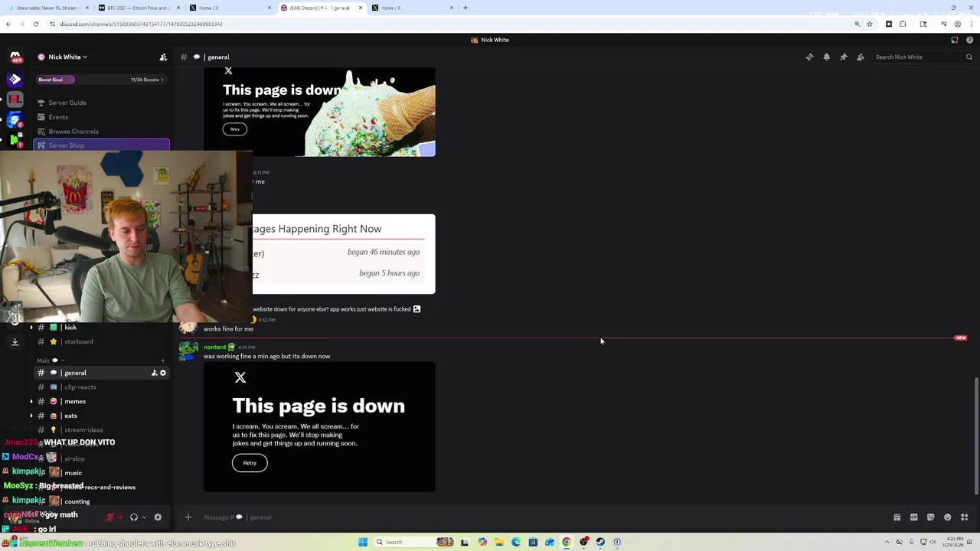Expand the eats channel threads arrow
Image resolution: width=980 pixels, height=551 pixels.
[31, 416]
